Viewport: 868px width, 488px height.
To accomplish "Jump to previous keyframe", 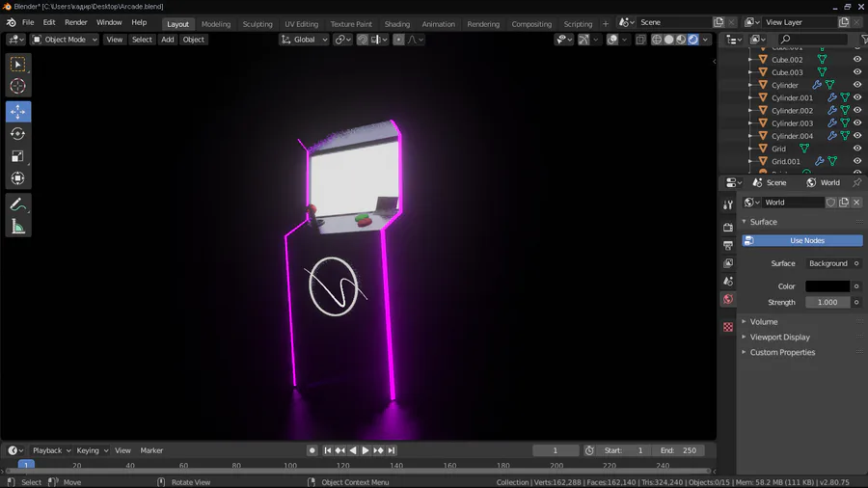I will tap(339, 450).
